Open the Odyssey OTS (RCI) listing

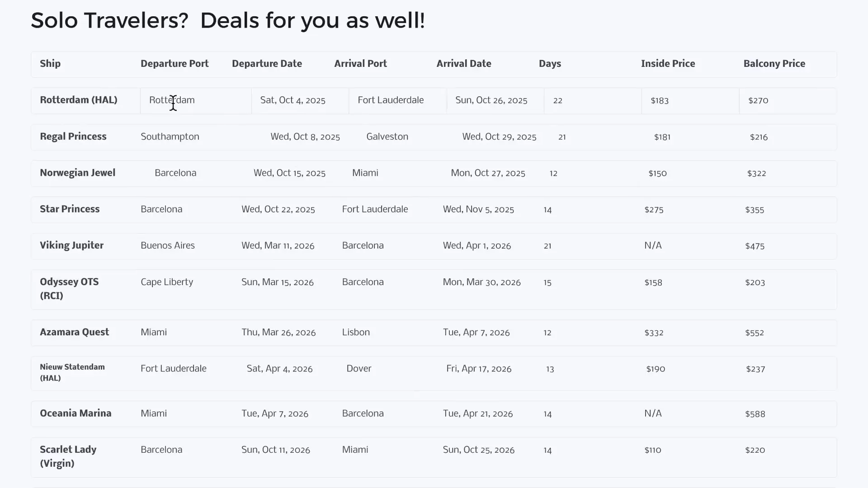click(x=69, y=289)
